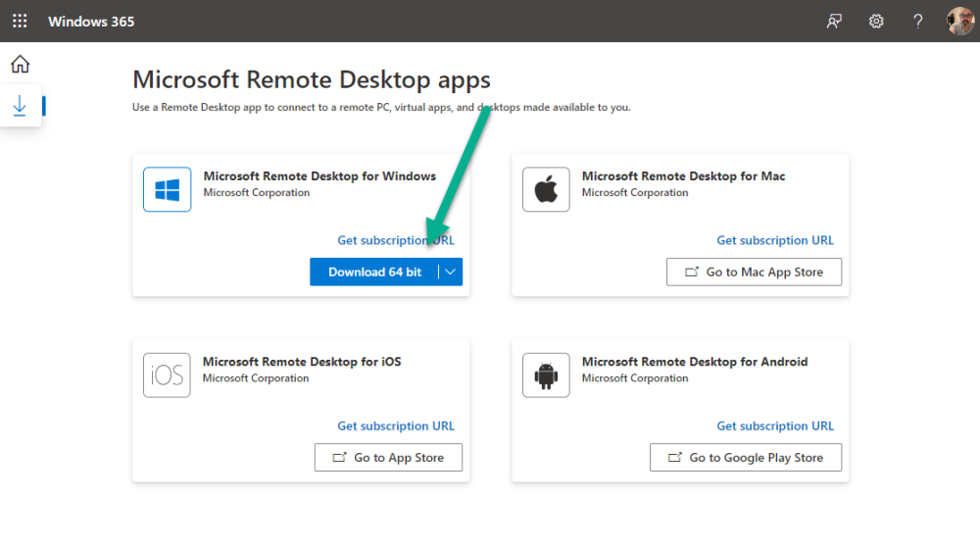Click Go to Google Play Store
The height and width of the screenshot is (548, 980).
click(746, 458)
